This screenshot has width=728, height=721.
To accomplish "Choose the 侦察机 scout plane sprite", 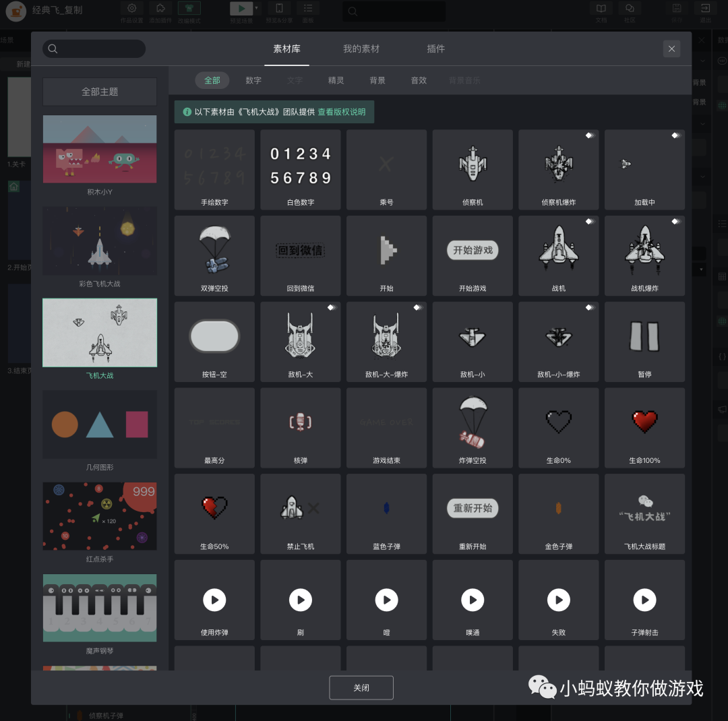I will click(473, 169).
